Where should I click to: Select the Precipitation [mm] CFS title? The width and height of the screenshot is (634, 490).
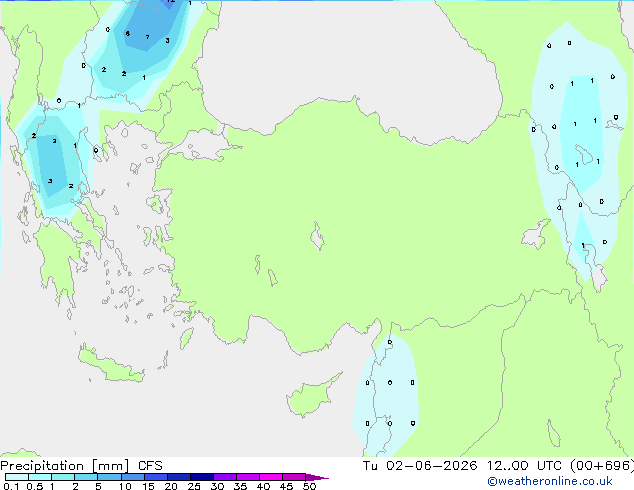81,466
